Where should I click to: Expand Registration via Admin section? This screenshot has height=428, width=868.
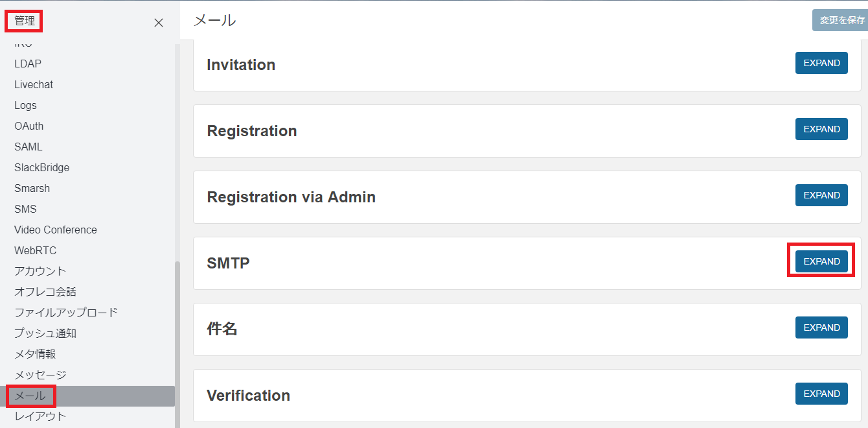821,195
